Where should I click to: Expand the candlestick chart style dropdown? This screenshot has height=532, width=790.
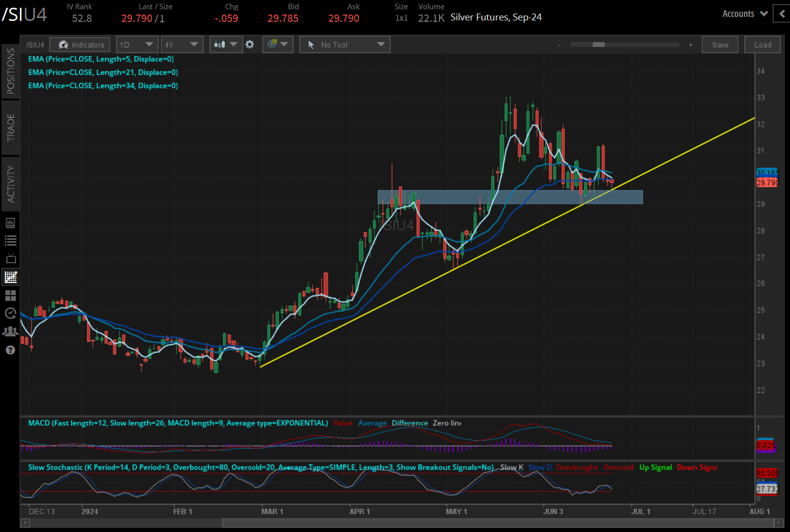(226, 45)
